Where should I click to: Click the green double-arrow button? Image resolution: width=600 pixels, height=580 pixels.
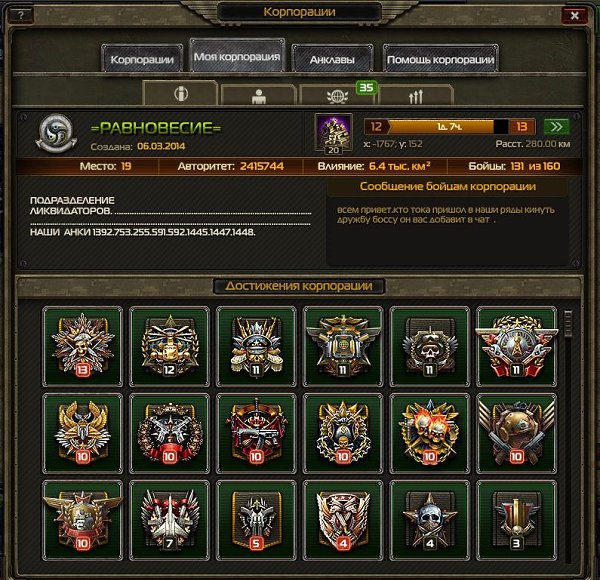[x=556, y=127]
